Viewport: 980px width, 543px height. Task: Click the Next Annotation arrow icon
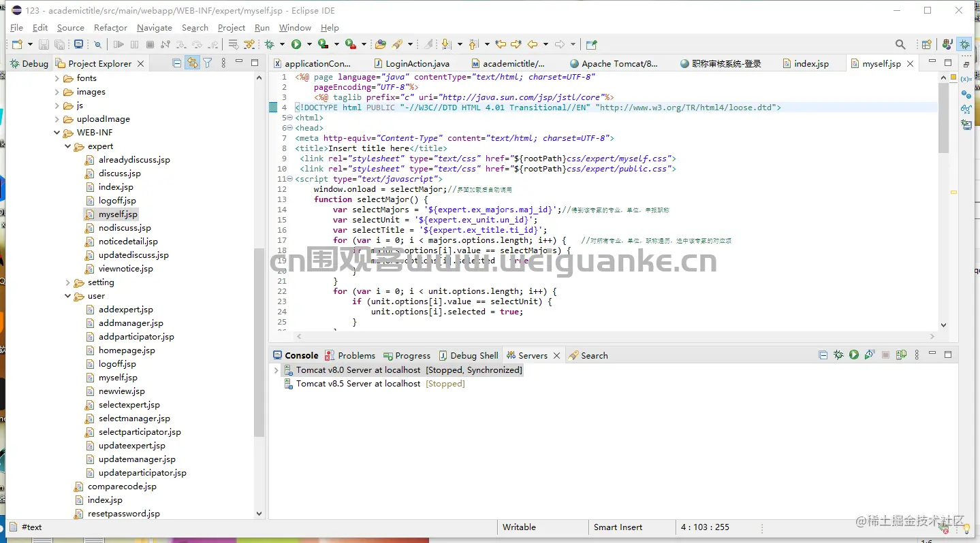tap(446, 44)
